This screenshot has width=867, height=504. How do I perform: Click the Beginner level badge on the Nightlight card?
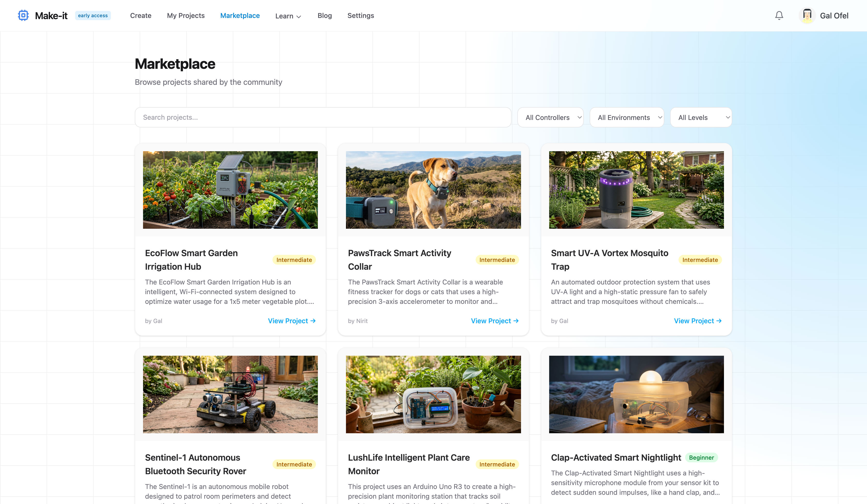tap(701, 457)
